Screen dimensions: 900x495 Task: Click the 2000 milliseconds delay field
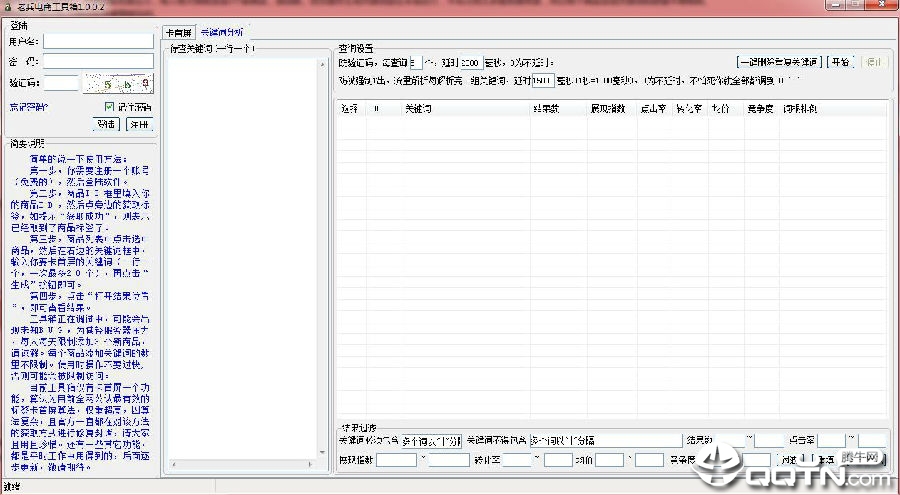471,63
